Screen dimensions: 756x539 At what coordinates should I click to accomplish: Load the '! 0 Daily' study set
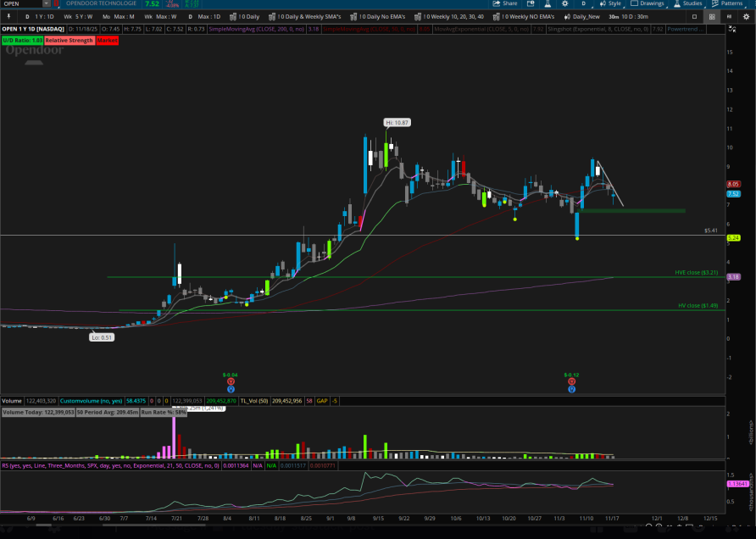[245, 16]
